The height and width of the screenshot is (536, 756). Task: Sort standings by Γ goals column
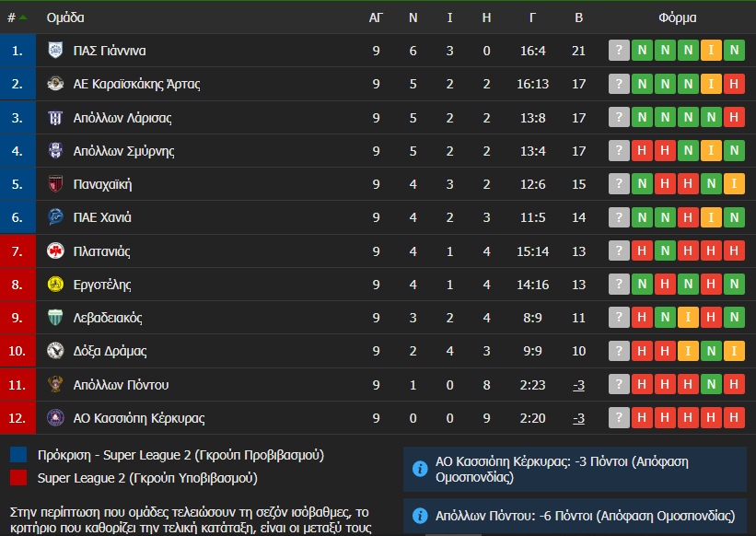click(533, 17)
